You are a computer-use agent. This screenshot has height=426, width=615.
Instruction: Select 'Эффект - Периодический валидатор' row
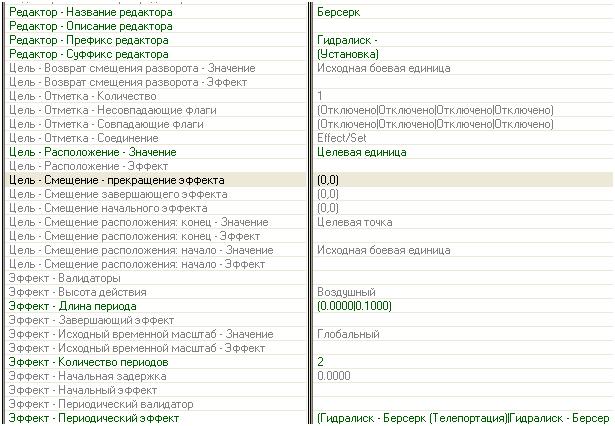[x=101, y=404]
